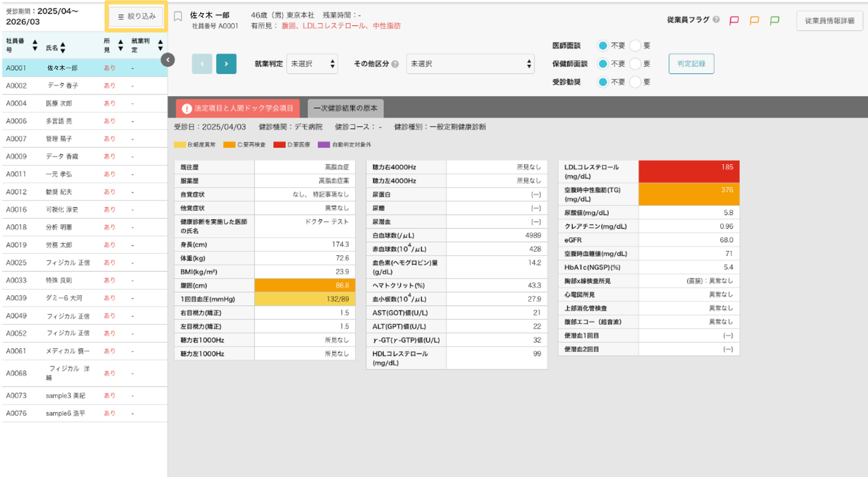868x477 pixels.
Task: Select employee row A0033 特殊 良則
Action: (x=84, y=280)
